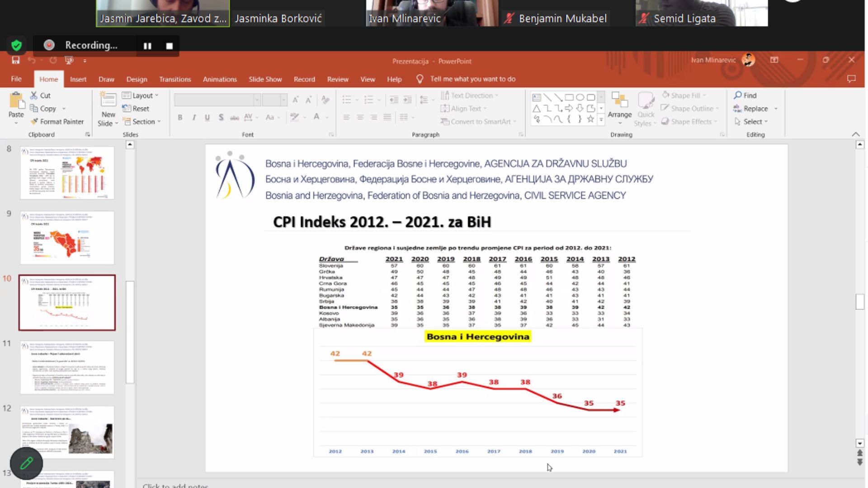Click the slide panel vertical scrollbar
The image size is (868, 488).
click(130, 332)
